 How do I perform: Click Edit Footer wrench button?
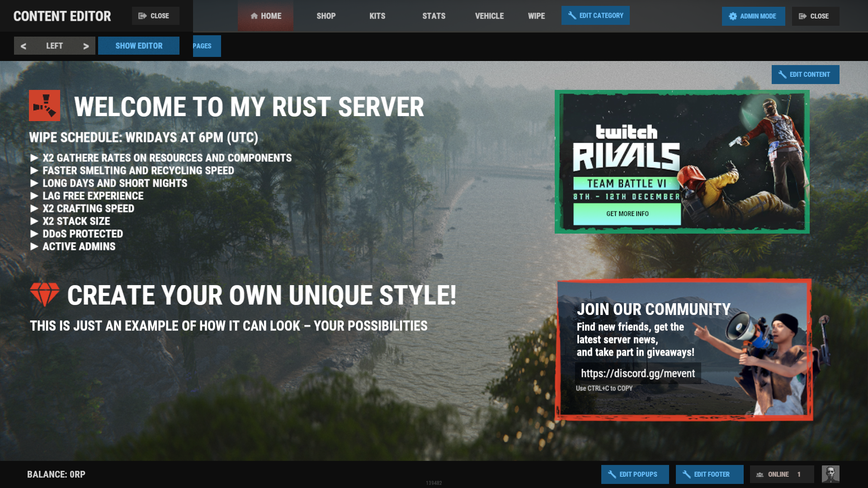coord(709,474)
